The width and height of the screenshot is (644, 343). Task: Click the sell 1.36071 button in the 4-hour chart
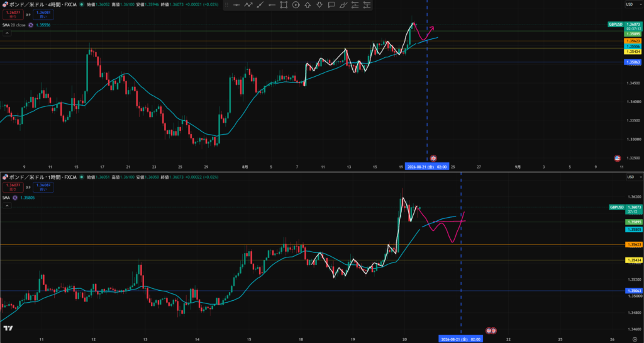(13, 14)
